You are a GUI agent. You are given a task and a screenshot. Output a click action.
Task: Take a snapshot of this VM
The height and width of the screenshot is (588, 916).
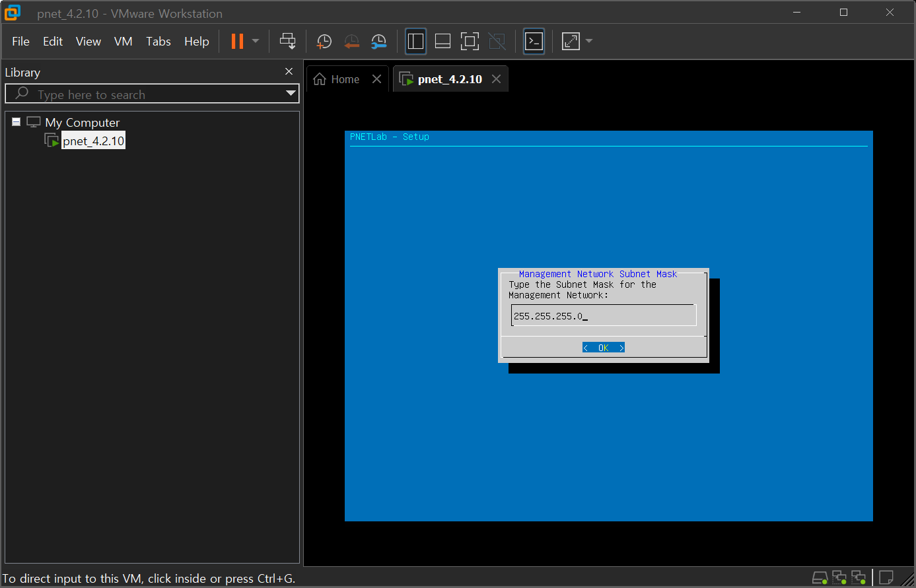[324, 42]
